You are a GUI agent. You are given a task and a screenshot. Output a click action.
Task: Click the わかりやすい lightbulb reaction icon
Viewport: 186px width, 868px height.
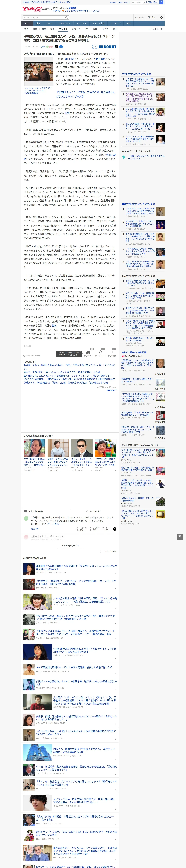100,352
